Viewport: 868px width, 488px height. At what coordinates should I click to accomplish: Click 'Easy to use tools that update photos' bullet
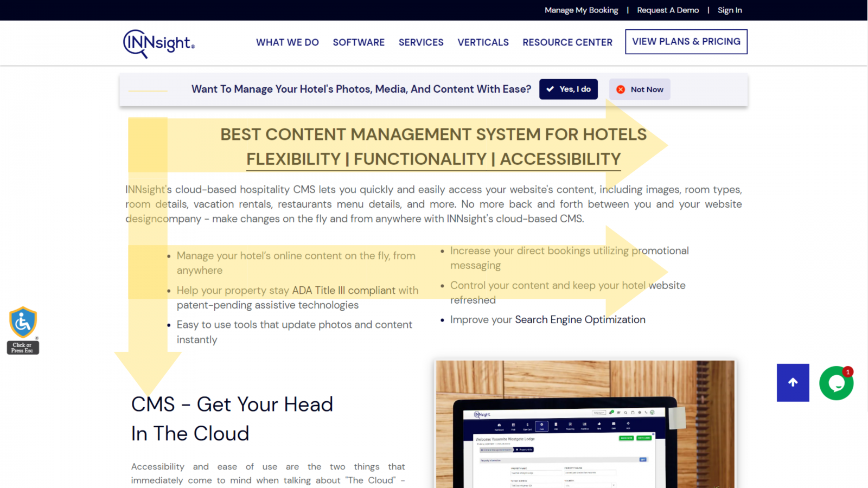(295, 332)
